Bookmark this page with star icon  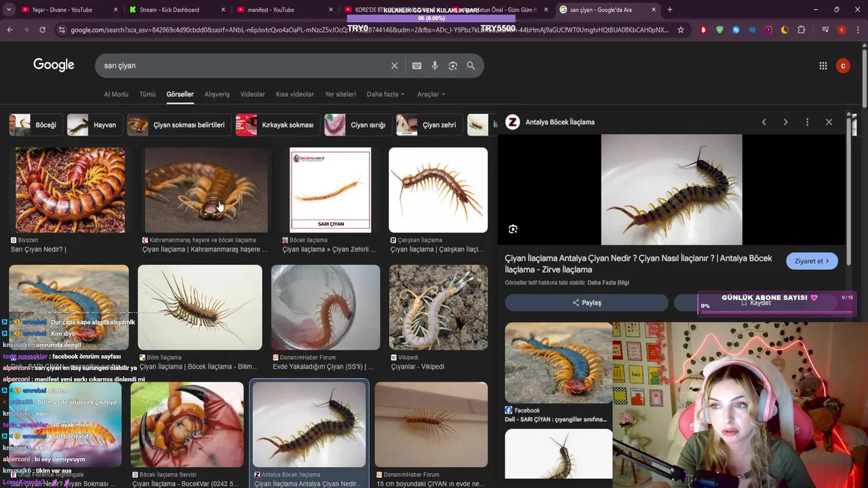(x=681, y=30)
